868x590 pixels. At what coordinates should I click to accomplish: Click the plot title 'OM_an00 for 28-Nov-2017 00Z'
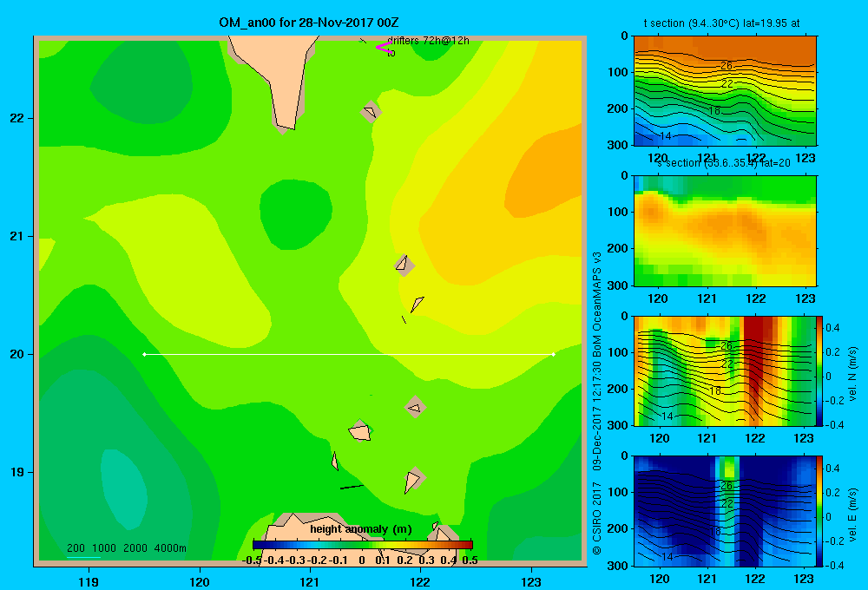[x=308, y=23]
